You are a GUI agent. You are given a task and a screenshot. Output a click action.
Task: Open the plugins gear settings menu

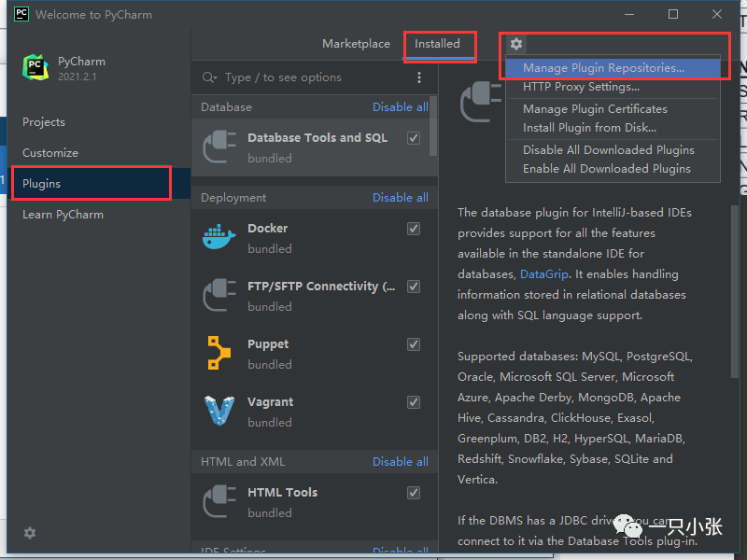516,44
